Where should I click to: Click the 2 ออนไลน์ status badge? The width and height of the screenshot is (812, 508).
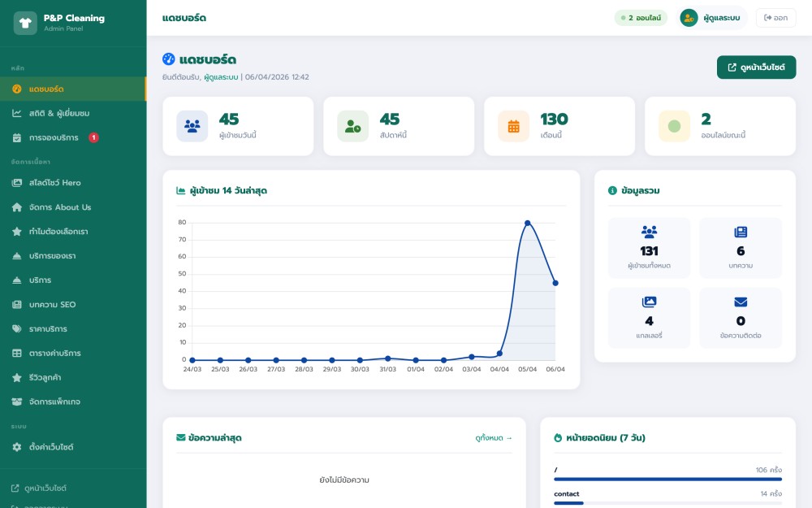[641, 18]
